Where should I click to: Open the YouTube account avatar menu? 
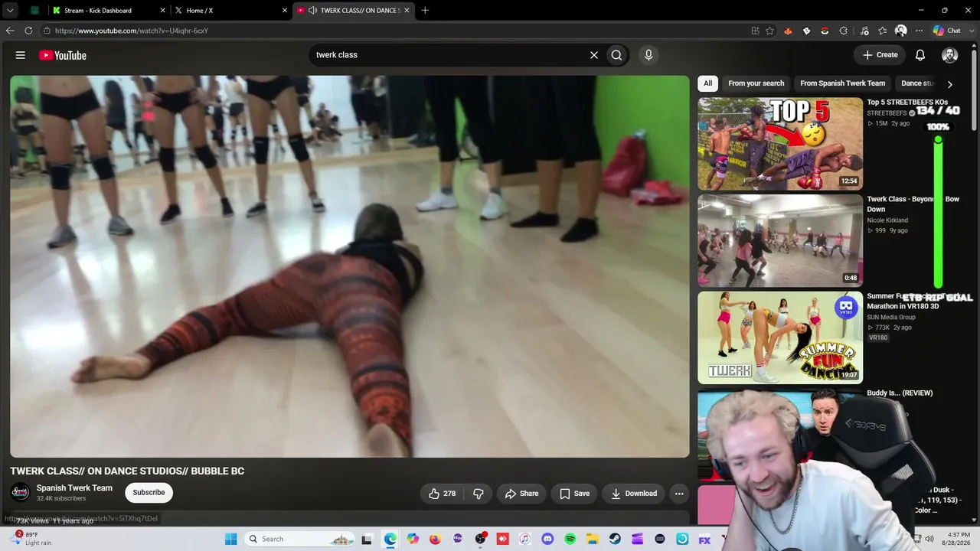[949, 55]
